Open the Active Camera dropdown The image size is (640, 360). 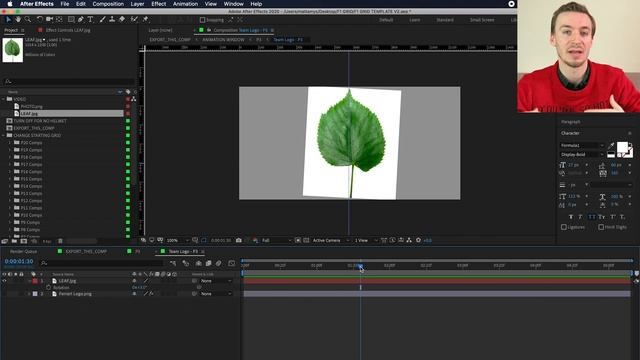tap(331, 240)
